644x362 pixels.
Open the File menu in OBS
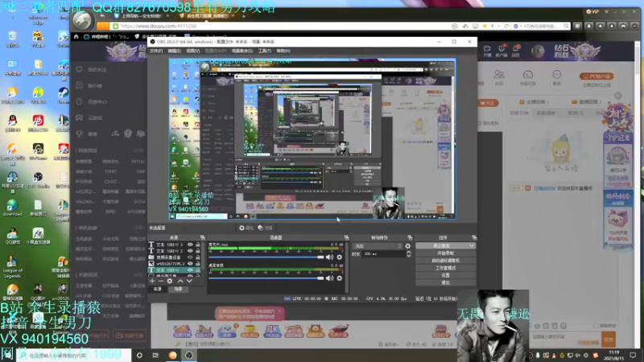tap(156, 51)
